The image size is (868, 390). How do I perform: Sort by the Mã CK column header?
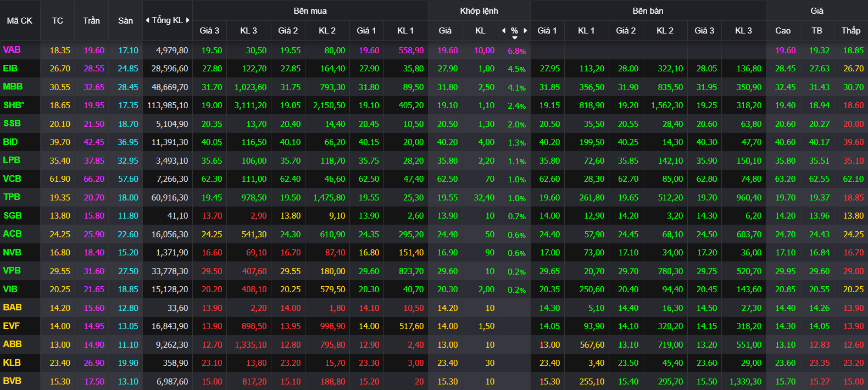click(20, 20)
